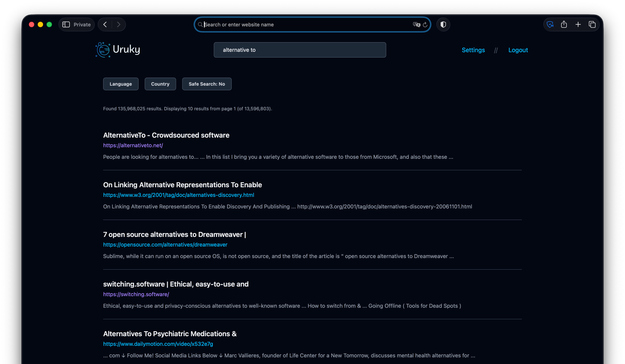625x364 pixels.
Task: Open the Settings link
Action: click(473, 50)
